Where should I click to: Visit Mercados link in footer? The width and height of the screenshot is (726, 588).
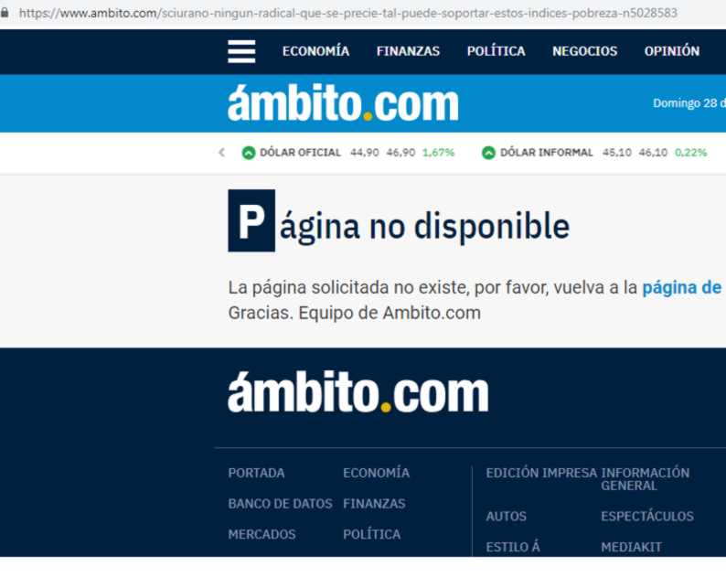[262, 534]
